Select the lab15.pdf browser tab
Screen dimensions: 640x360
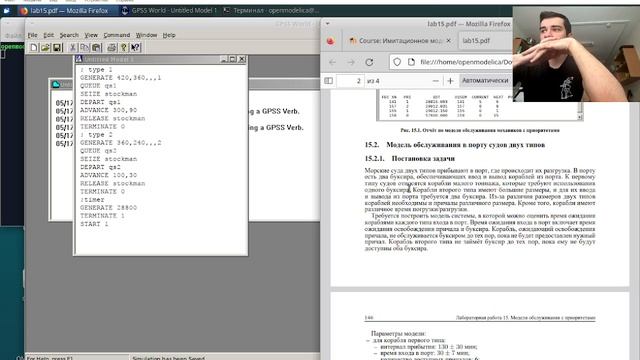coord(486,40)
